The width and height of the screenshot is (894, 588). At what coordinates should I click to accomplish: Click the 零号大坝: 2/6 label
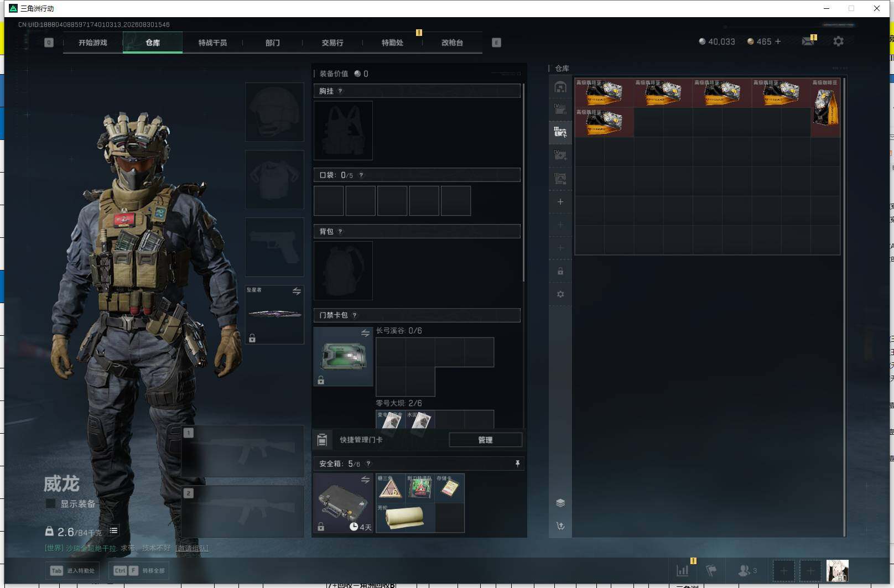pyautogui.click(x=399, y=403)
